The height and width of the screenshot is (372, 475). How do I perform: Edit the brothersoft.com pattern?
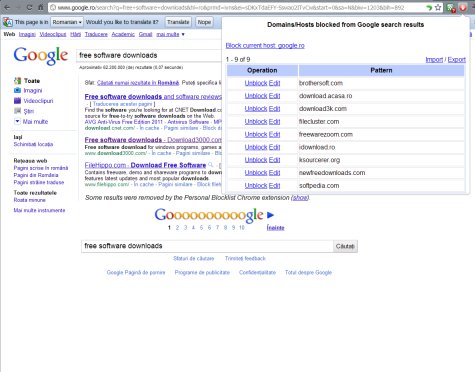(274, 83)
